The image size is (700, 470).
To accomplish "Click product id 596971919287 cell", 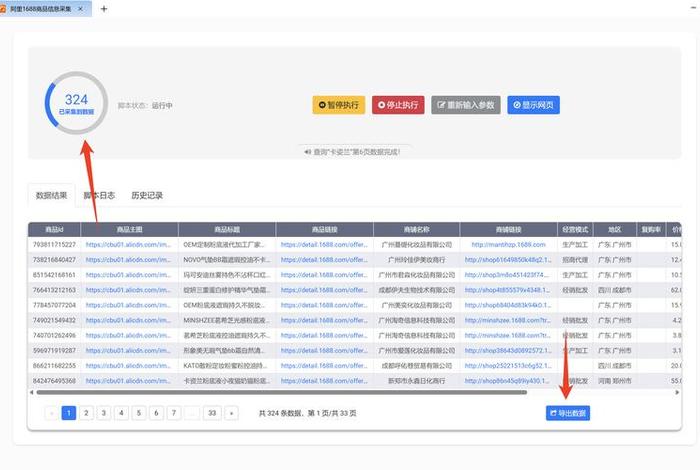I will pyautogui.click(x=54, y=350).
